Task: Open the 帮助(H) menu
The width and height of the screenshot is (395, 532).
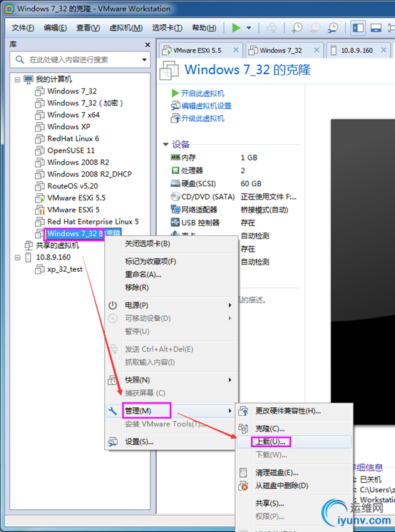Action: tap(204, 28)
